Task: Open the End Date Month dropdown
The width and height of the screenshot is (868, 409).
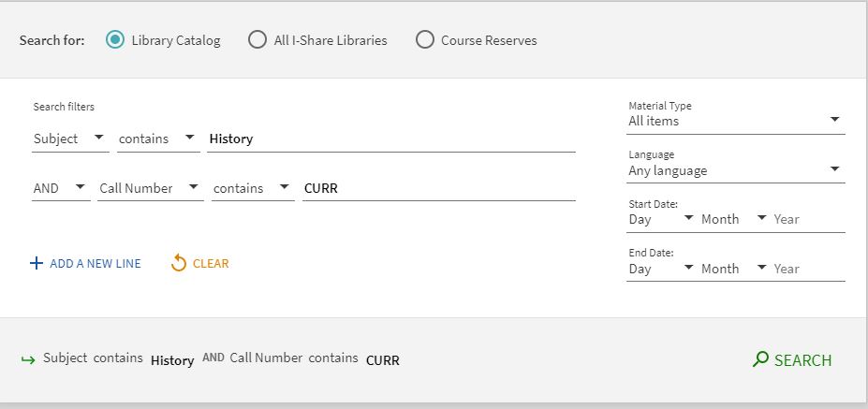Action: [733, 269]
